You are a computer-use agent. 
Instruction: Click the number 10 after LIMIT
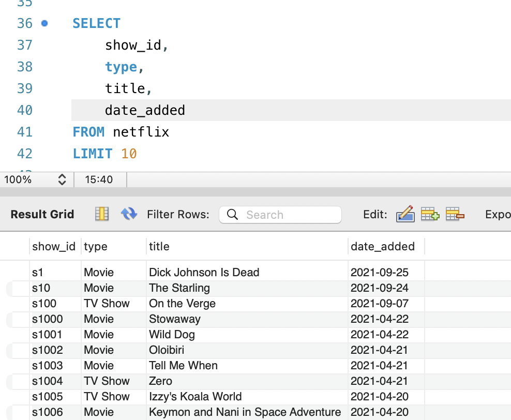[x=129, y=154]
